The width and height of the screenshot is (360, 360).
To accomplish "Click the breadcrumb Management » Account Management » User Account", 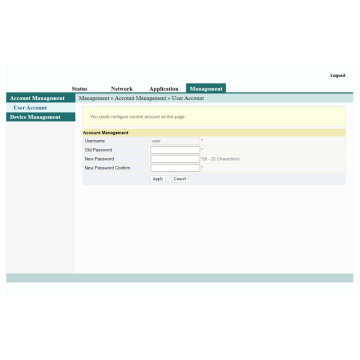I will (x=141, y=98).
